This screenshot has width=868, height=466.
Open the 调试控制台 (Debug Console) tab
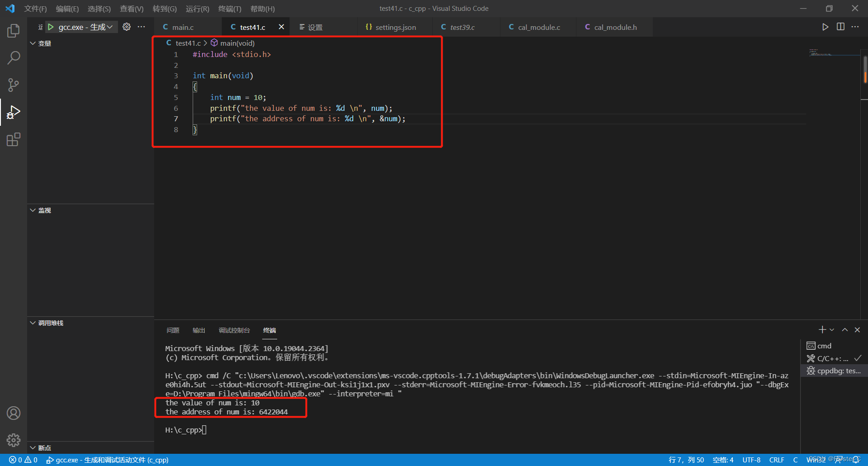(234, 330)
